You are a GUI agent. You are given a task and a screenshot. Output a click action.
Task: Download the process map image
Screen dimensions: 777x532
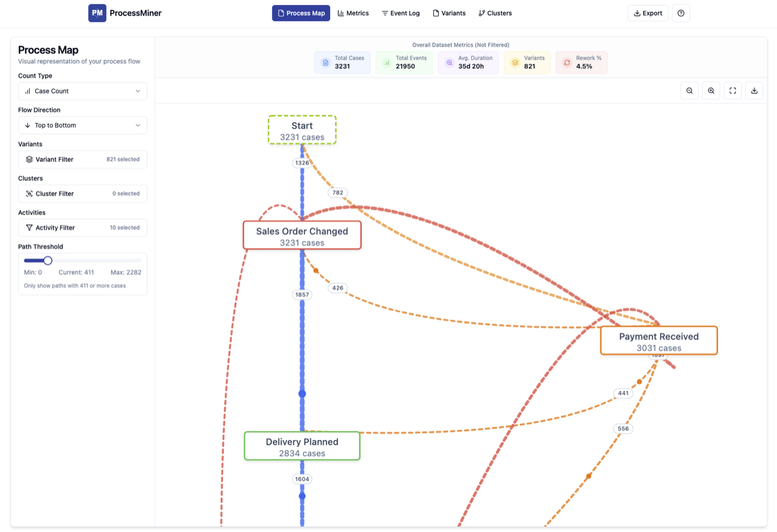(x=754, y=91)
